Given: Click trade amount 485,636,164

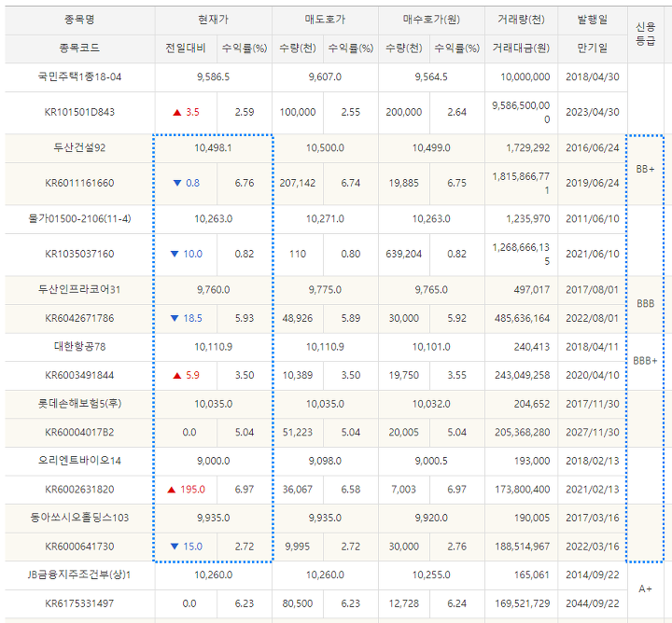Looking at the screenshot, I should (x=523, y=318).
